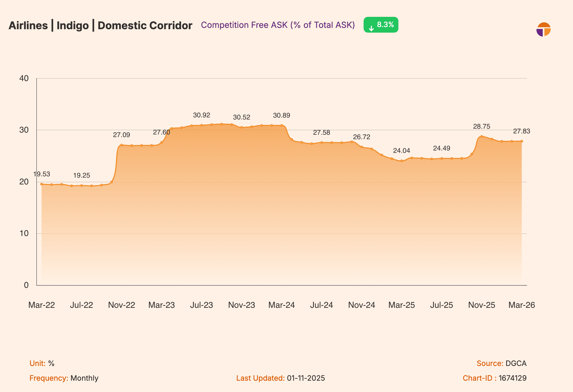Image resolution: width=573 pixels, height=392 pixels.
Task: Click the data point labeled 27.09 near Nov-22
Action: (122, 144)
